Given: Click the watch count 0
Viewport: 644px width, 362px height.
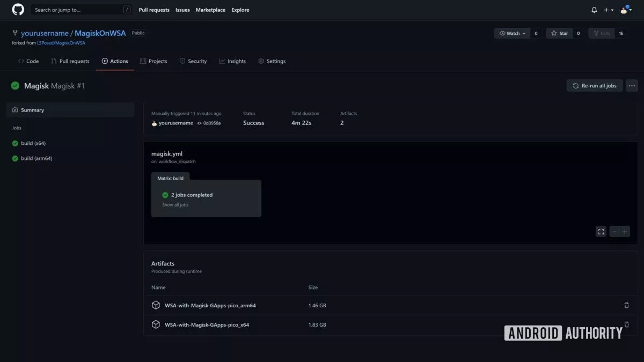Looking at the screenshot, I should click(x=536, y=33).
